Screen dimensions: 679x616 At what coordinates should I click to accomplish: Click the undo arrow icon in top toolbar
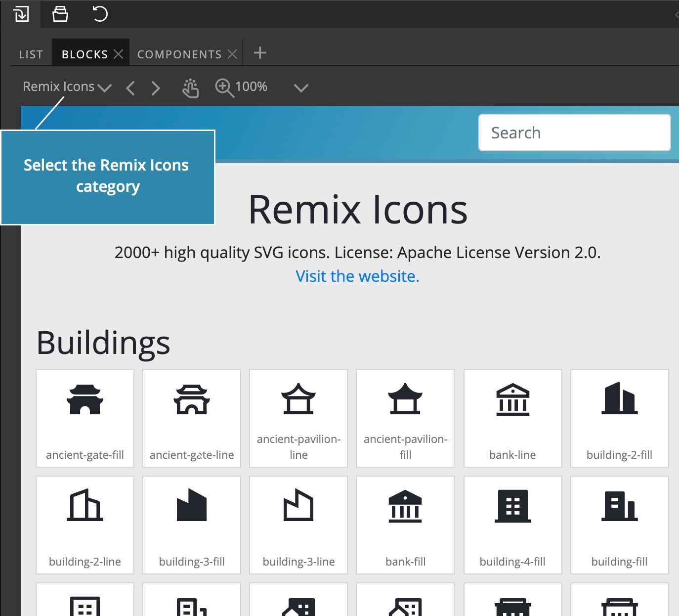pos(100,14)
